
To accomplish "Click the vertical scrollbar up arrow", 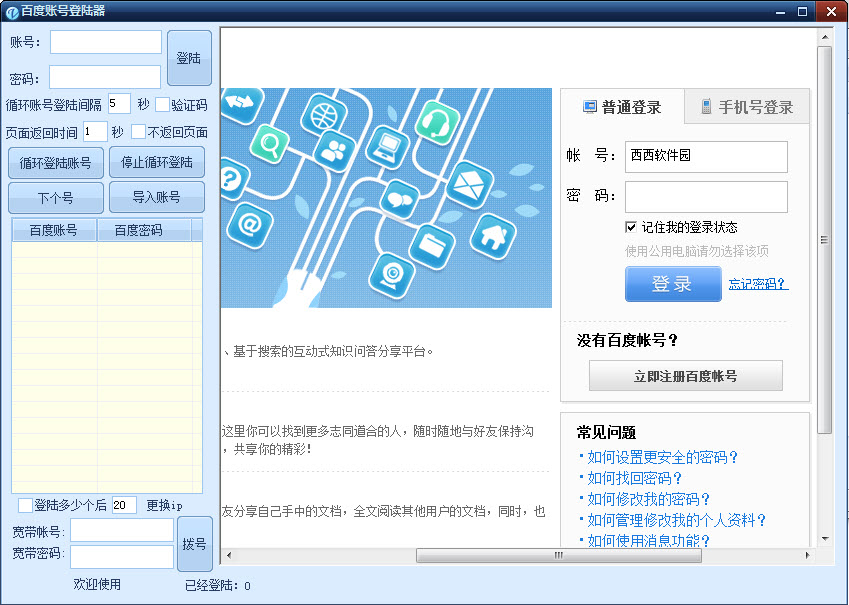I will pos(825,37).
